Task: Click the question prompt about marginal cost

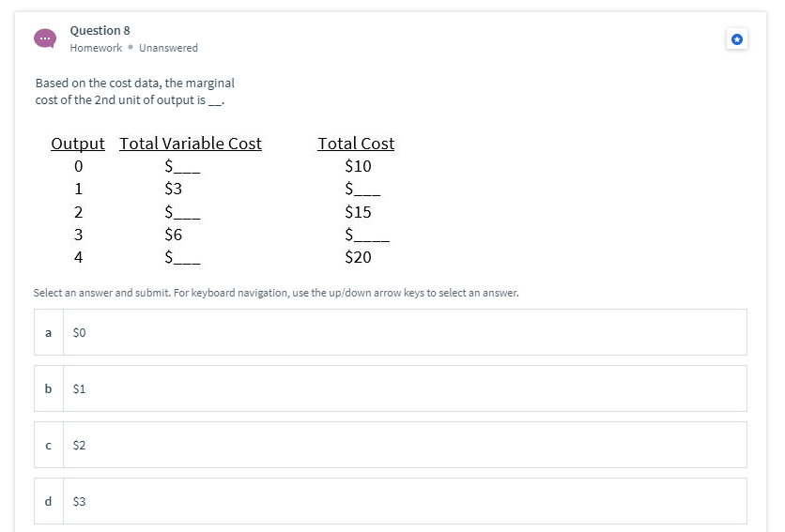Action: coord(134,92)
